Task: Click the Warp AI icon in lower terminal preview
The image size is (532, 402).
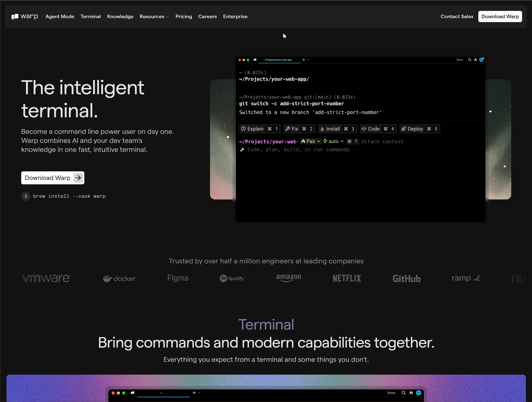Action: (411, 393)
